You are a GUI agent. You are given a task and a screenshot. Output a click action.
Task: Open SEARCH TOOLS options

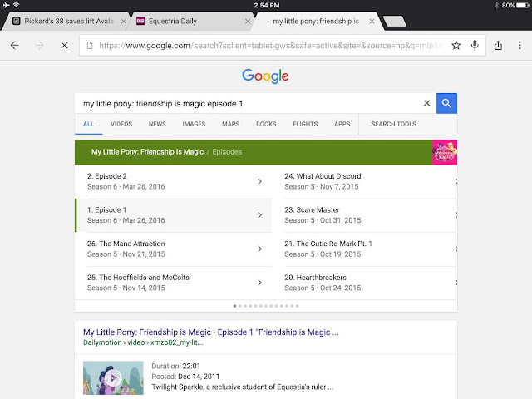(x=393, y=124)
